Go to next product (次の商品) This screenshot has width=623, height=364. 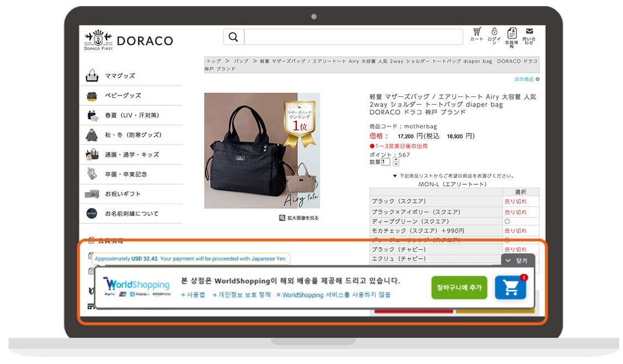tap(526, 79)
